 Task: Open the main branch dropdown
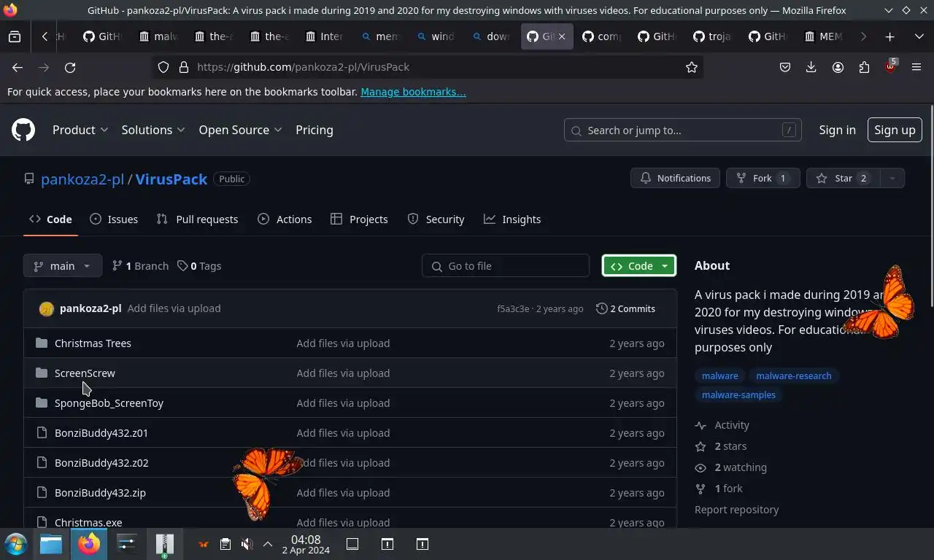click(x=63, y=265)
